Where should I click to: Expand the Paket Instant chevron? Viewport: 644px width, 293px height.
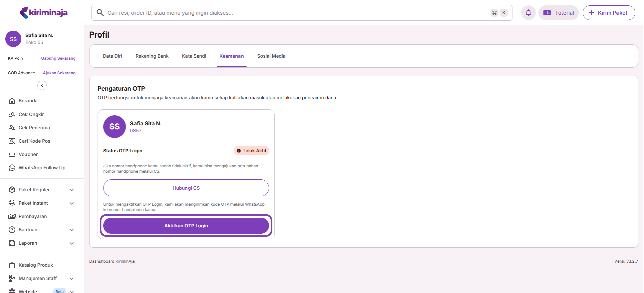click(71, 203)
